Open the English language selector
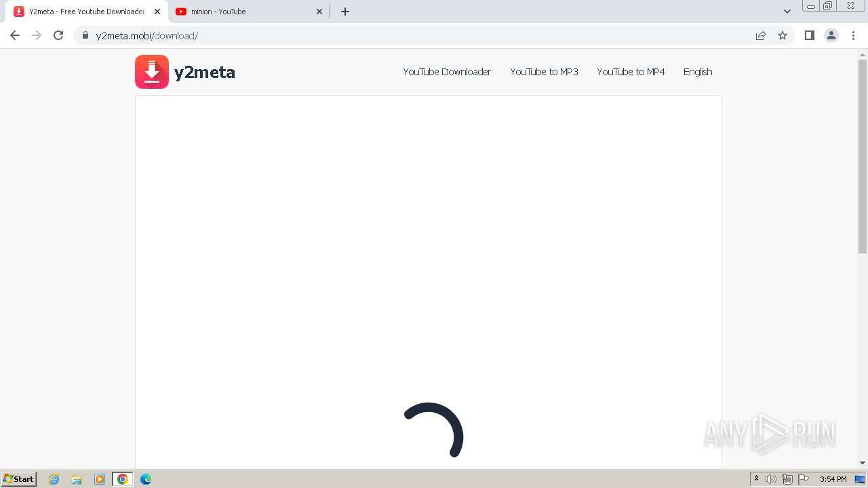868x488 pixels. (698, 72)
